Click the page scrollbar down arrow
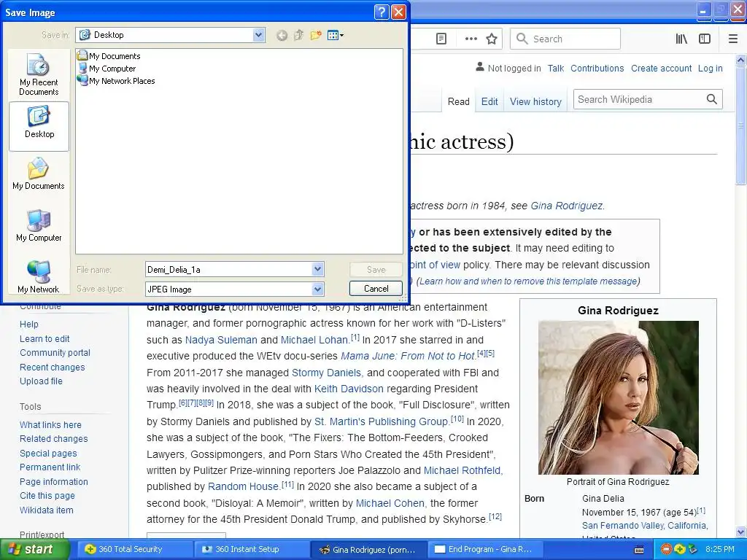Screen dimensions: 747x560 tap(741, 532)
